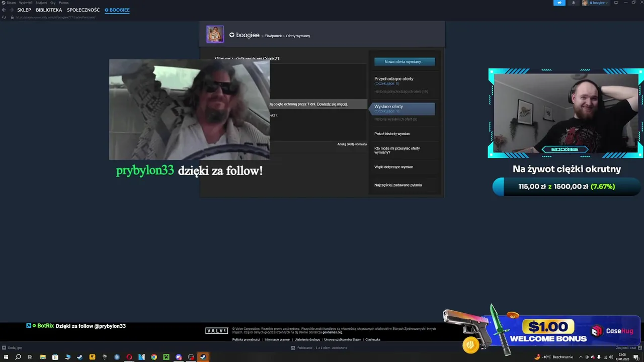644x362 pixels.
Task: Click the boogiee avatar on trade offers page
Action: click(x=215, y=34)
